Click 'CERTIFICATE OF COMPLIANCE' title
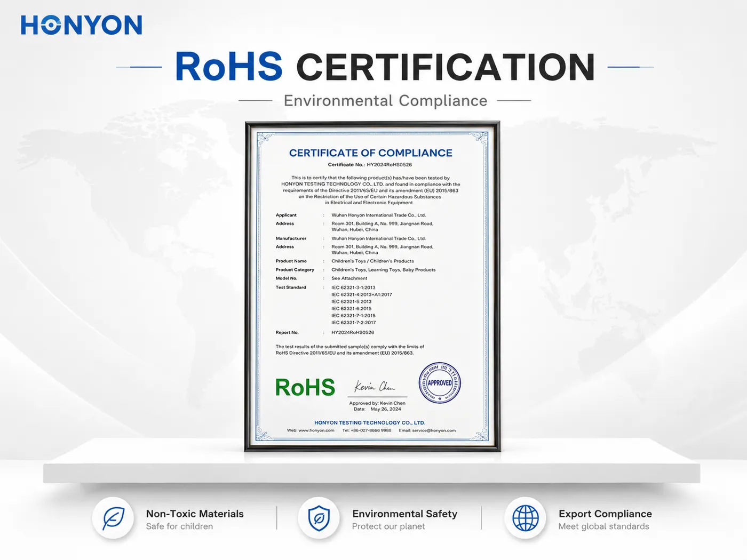This screenshot has width=747, height=560. coord(371,153)
